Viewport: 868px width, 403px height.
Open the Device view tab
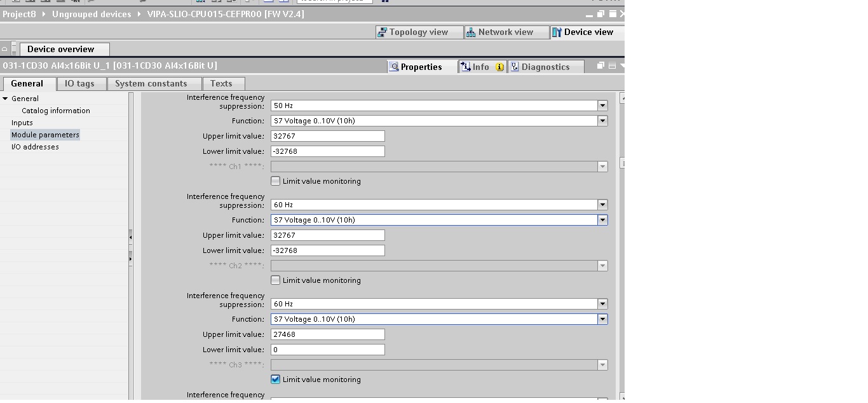pos(587,32)
